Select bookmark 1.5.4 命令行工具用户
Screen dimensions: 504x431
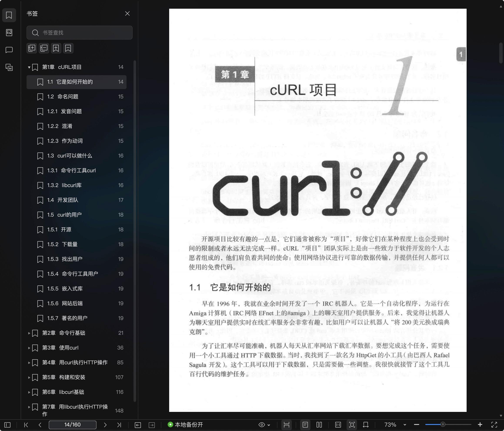click(x=76, y=274)
